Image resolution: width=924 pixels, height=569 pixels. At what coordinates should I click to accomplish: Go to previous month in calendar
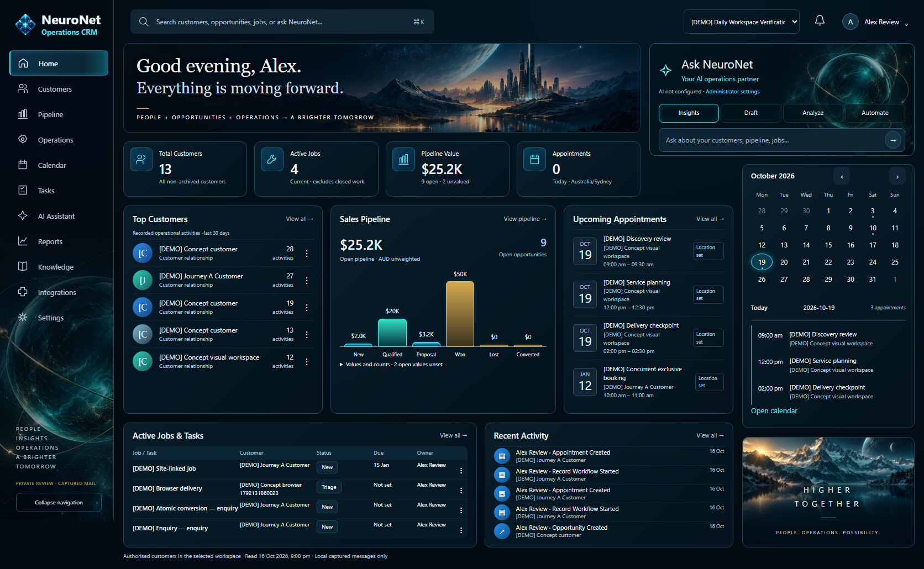[842, 177]
